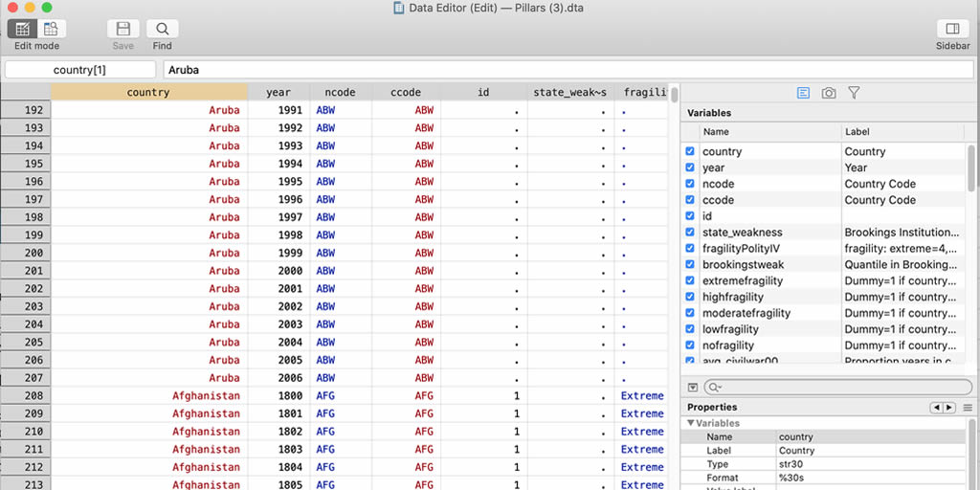Sort variables by Name column header
The image size is (980, 490).
770,132
